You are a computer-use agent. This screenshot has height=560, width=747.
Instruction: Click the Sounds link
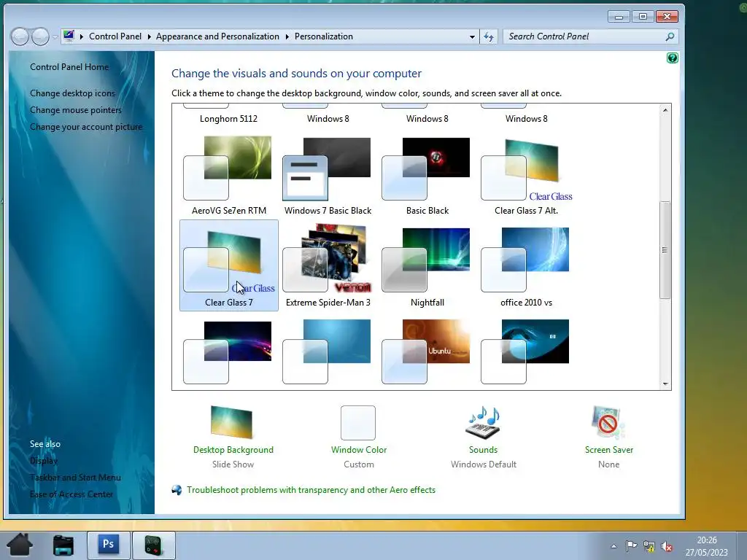[483, 449]
